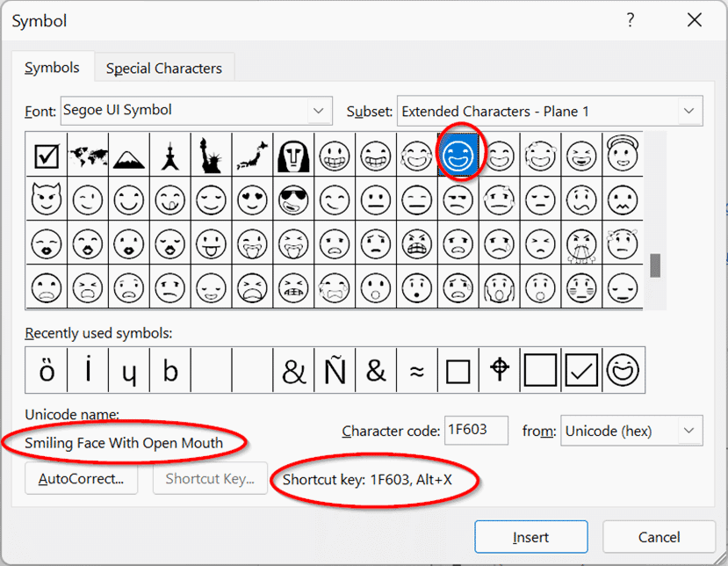Screen dimensions: 728x566
Task: Pick the Mount Fuji symbol
Action: pyautogui.click(x=128, y=156)
